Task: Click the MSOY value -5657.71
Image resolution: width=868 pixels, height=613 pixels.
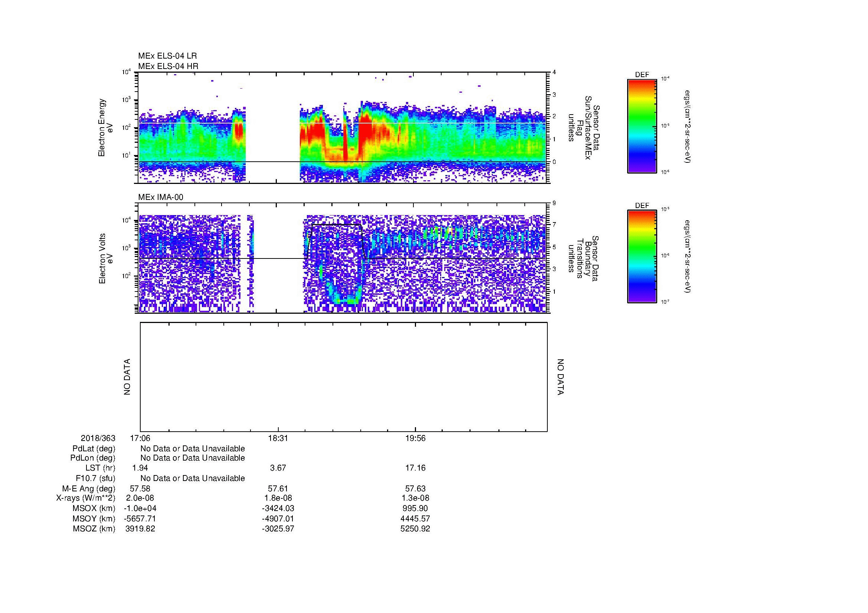Action: point(140,518)
